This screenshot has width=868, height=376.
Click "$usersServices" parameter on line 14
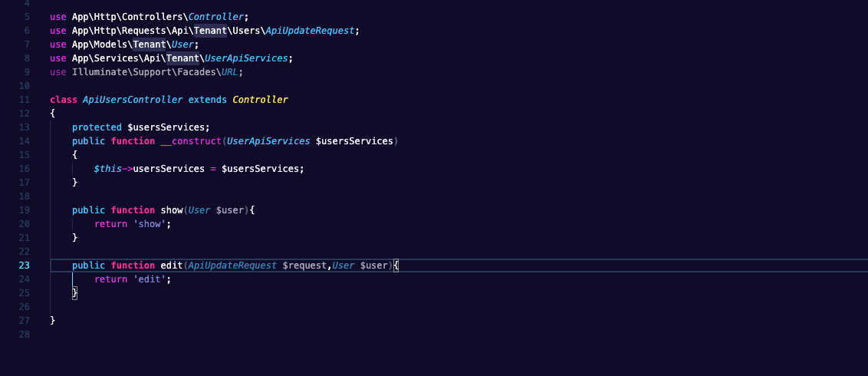(x=354, y=141)
